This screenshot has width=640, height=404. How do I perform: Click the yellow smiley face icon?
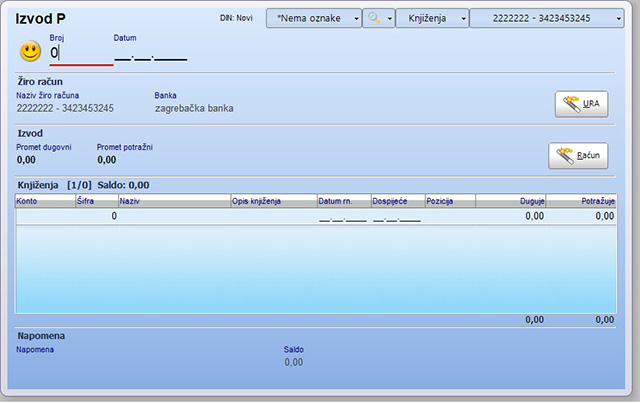(30, 51)
